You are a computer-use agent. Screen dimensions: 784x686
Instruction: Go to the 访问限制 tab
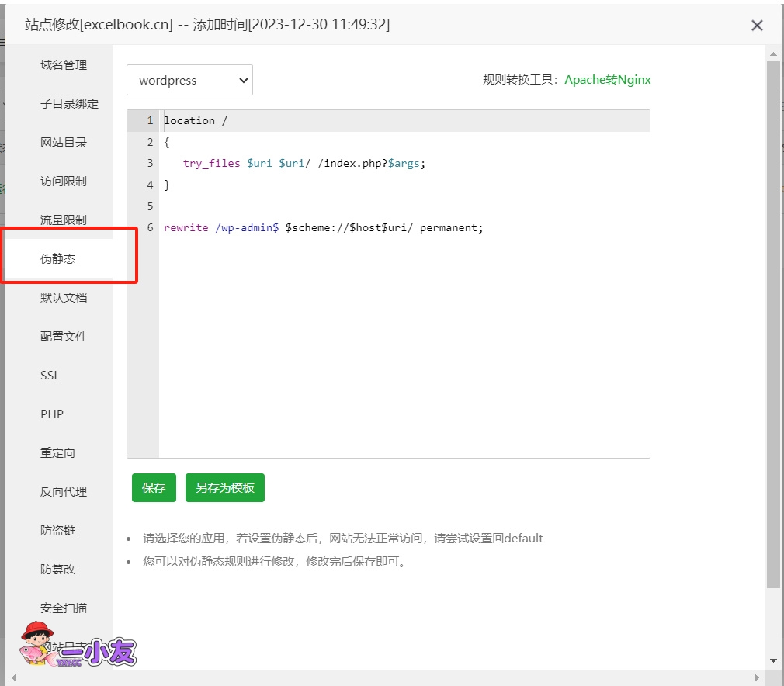point(64,182)
